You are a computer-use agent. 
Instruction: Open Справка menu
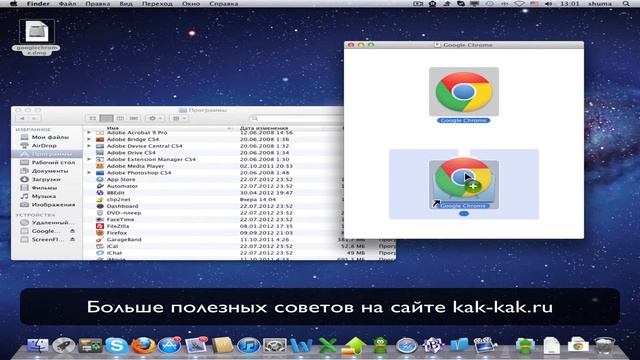pyautogui.click(x=224, y=4)
